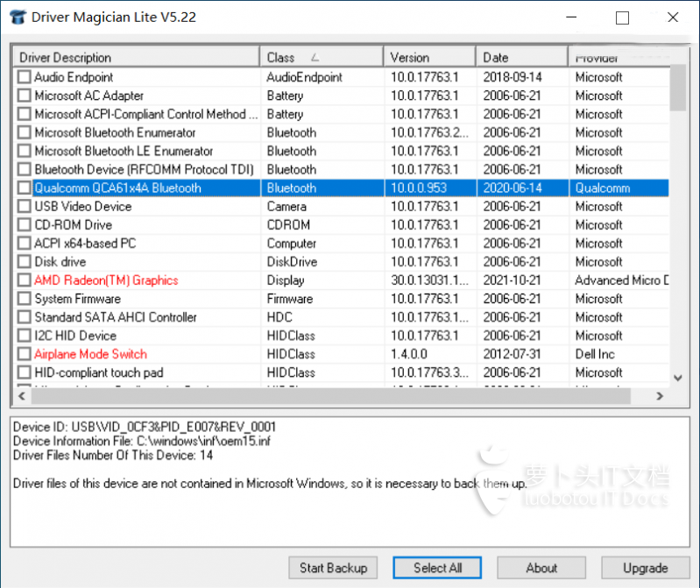
Task: Check the AMD Radeon(TM) Graphics driver box
Action: coord(24,280)
